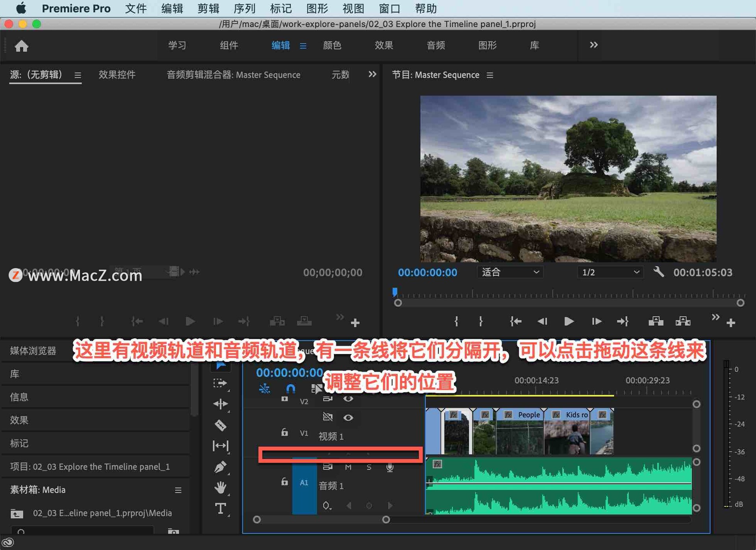Step back one frame in Program Monitor
Viewport: 756px width, 550px height.
(x=542, y=322)
